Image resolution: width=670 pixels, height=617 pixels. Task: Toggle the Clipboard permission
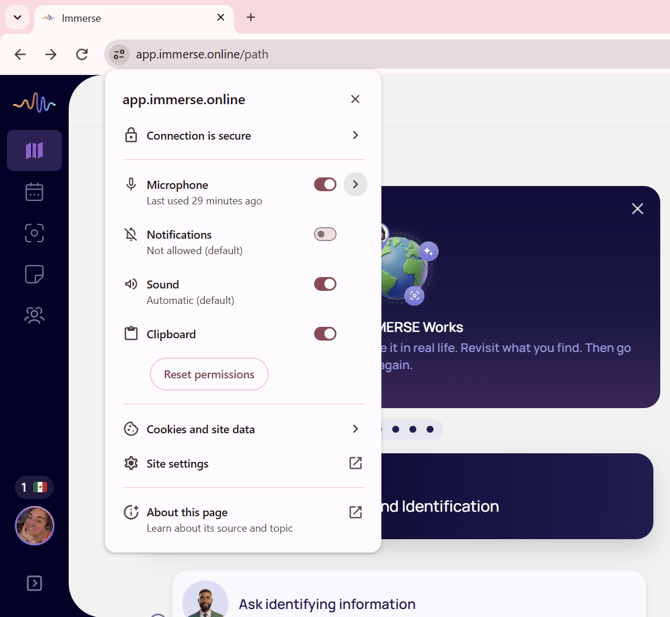point(325,334)
